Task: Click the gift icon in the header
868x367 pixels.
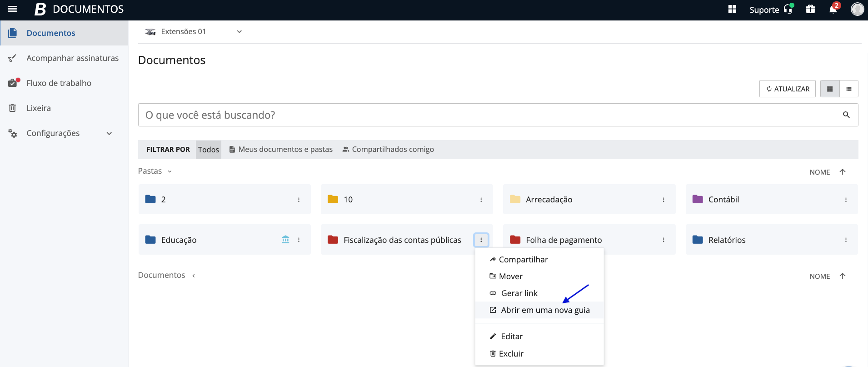Action: 810,9
